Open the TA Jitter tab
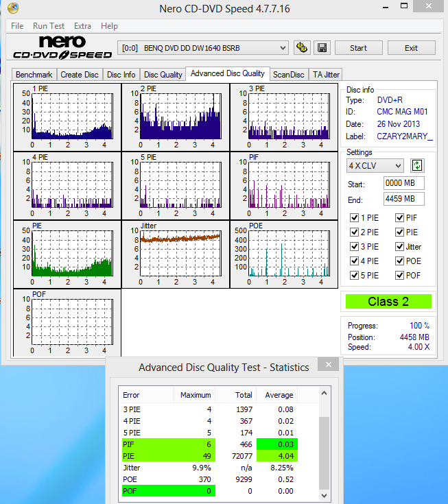The image size is (448, 504). coord(326,75)
